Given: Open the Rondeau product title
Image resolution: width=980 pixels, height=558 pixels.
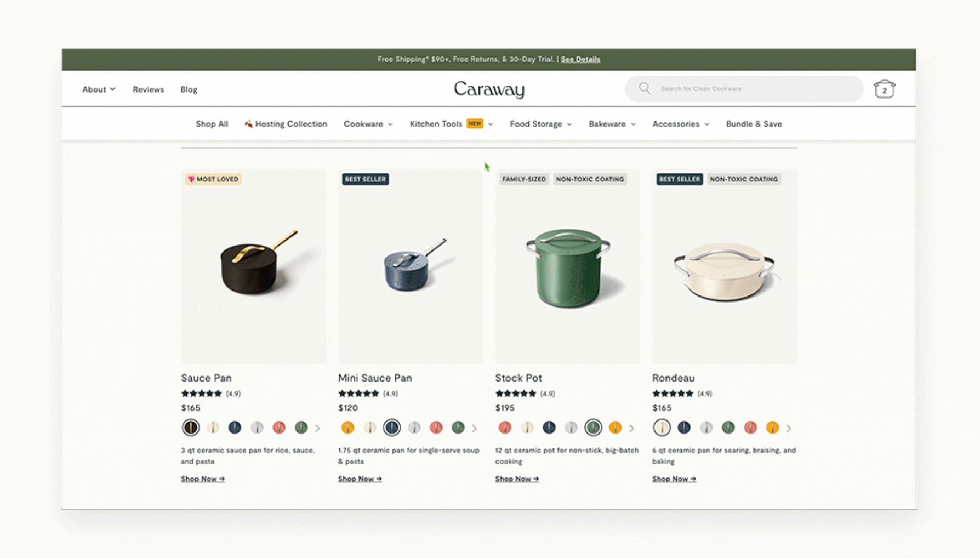Looking at the screenshot, I should coord(673,378).
